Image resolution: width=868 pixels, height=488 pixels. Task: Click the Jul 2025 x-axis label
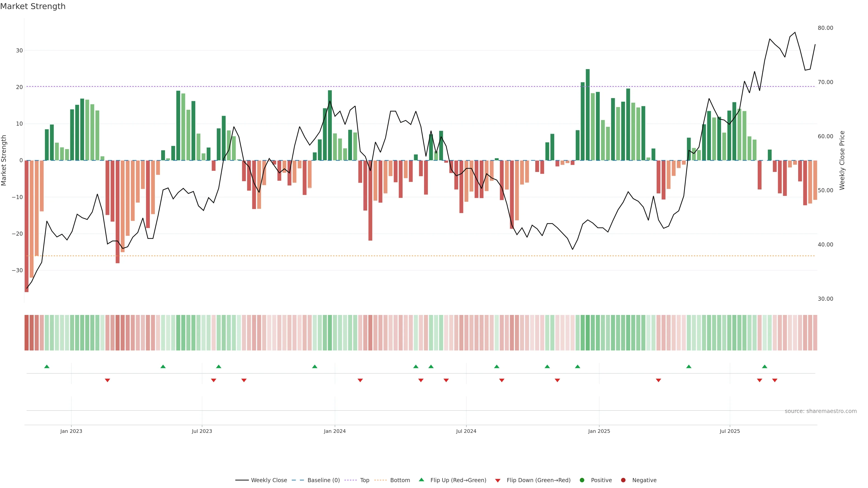[x=730, y=431]
